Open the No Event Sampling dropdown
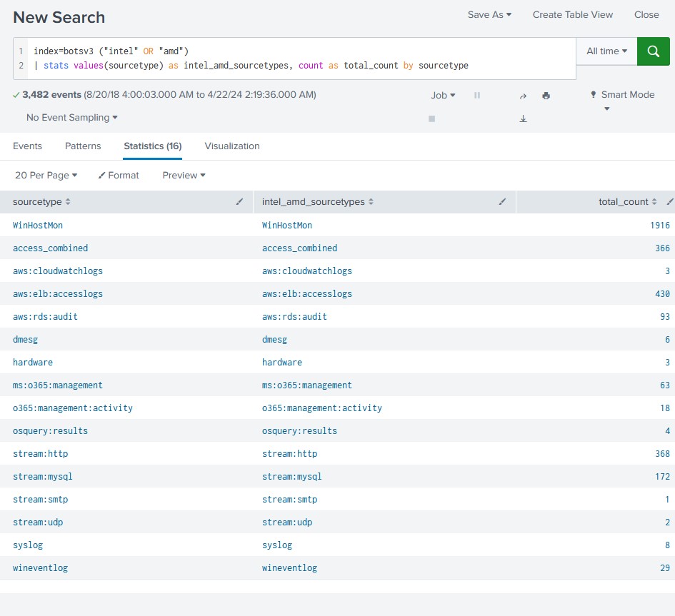The image size is (675, 616). click(x=71, y=118)
